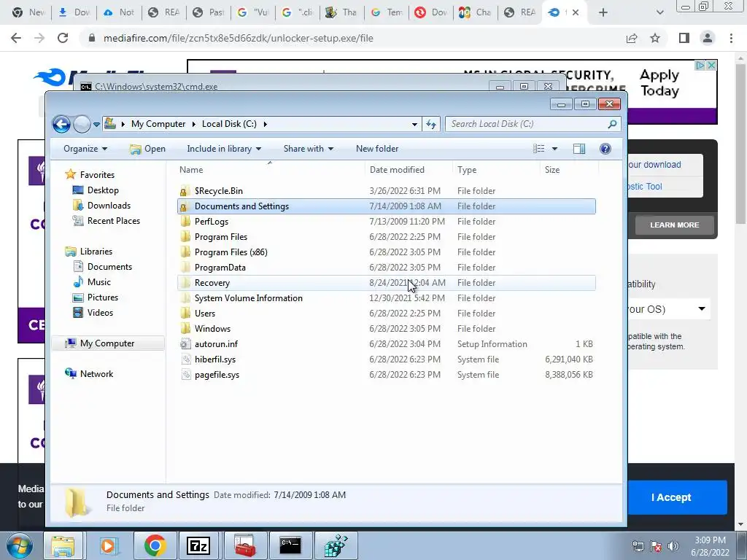Click the Chrome profile avatar icon
Screen dimensions: 747x560
pyautogui.click(x=708, y=38)
